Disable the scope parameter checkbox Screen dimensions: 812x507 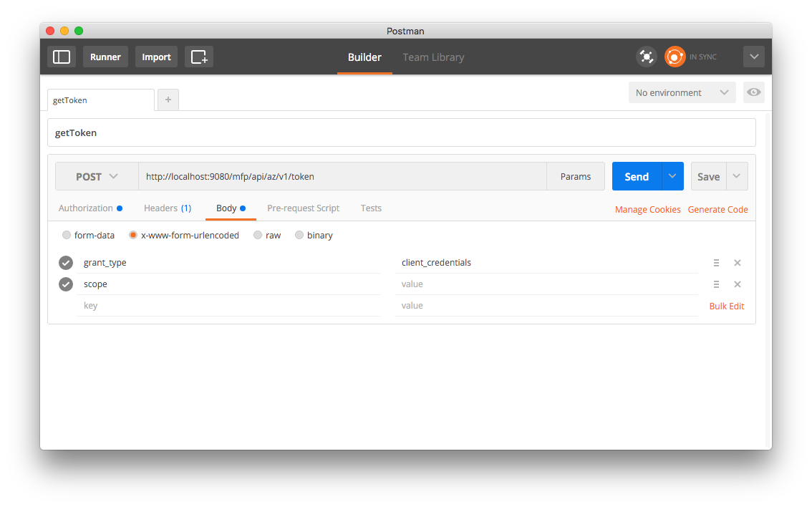(x=66, y=284)
